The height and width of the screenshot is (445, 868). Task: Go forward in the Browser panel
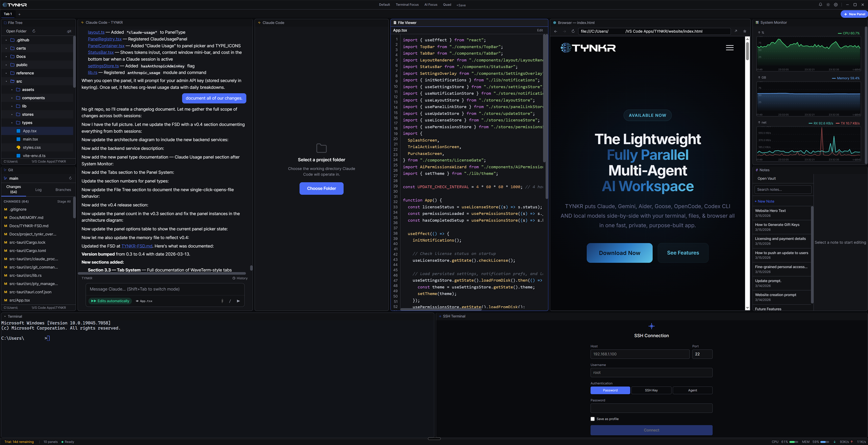pos(564,31)
